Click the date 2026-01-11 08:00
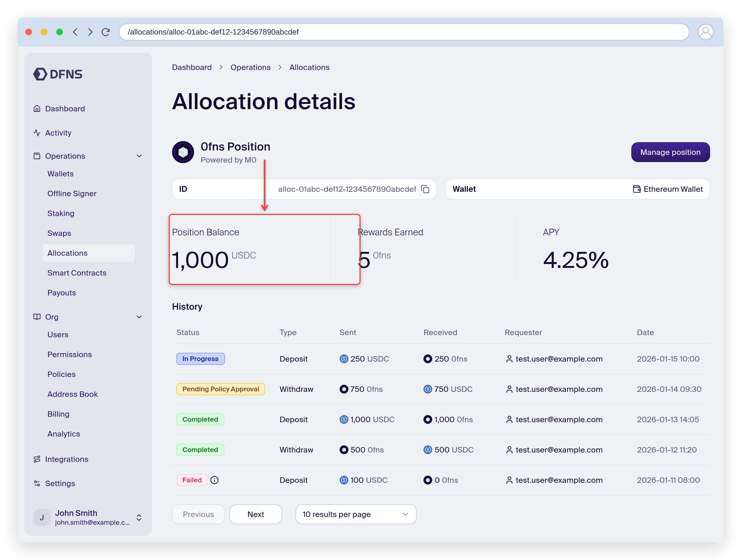The height and width of the screenshot is (560, 741). pos(668,480)
